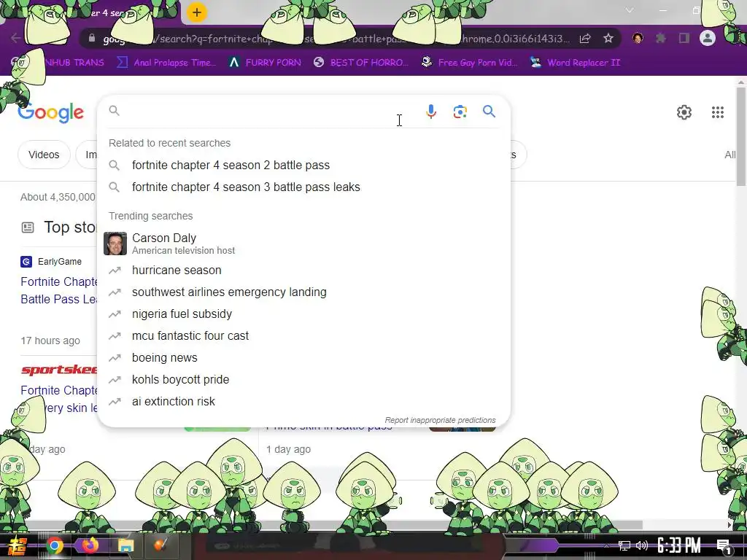Viewport: 747px width, 560px height.
Task: Open the BEST OF HORRO... bookmark
Action: click(x=360, y=63)
